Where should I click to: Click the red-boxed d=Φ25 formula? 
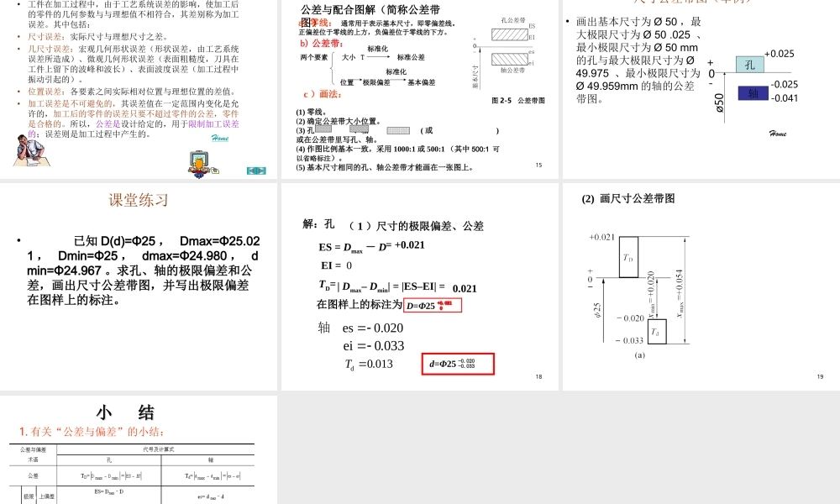(459, 363)
